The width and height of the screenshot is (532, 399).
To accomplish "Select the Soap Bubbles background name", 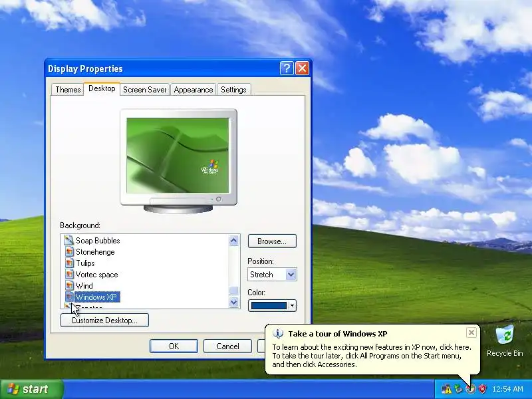I will (x=98, y=241).
